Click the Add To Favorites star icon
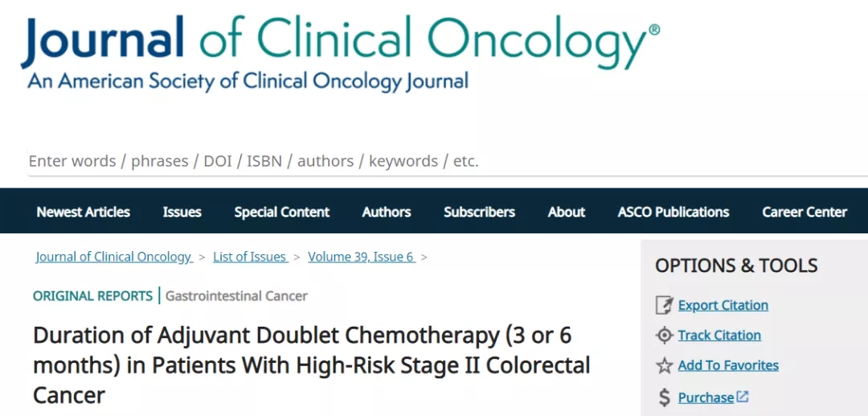 pos(664,366)
